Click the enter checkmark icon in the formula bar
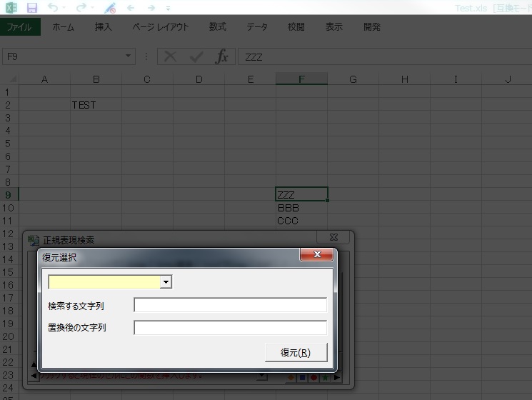 (196, 57)
